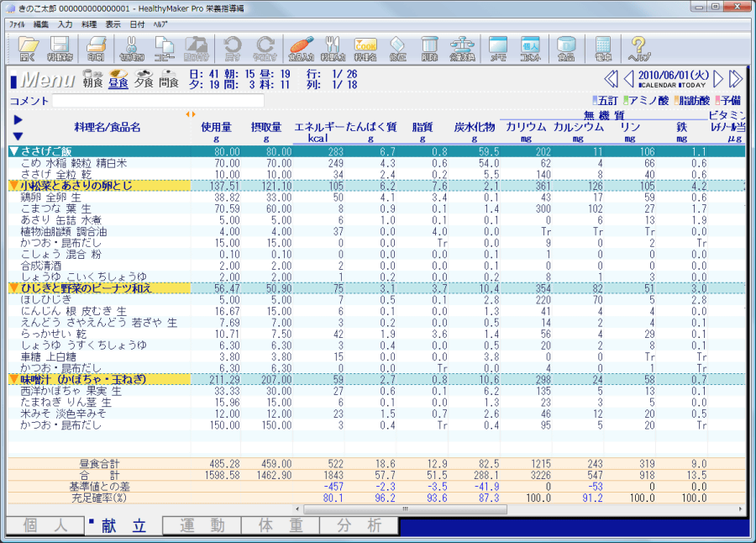Click the orange column width arrows
Viewport: 756px width, 543px height.
[x=191, y=114]
